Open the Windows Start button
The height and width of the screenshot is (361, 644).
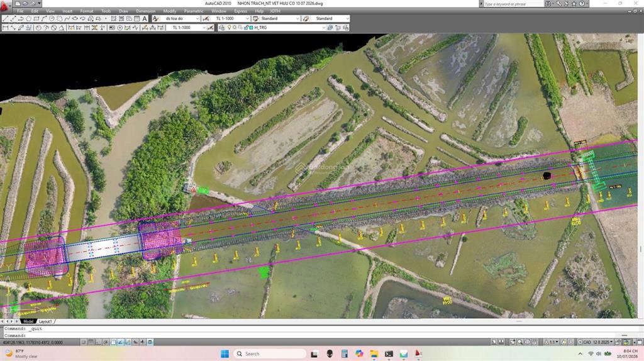(225, 353)
